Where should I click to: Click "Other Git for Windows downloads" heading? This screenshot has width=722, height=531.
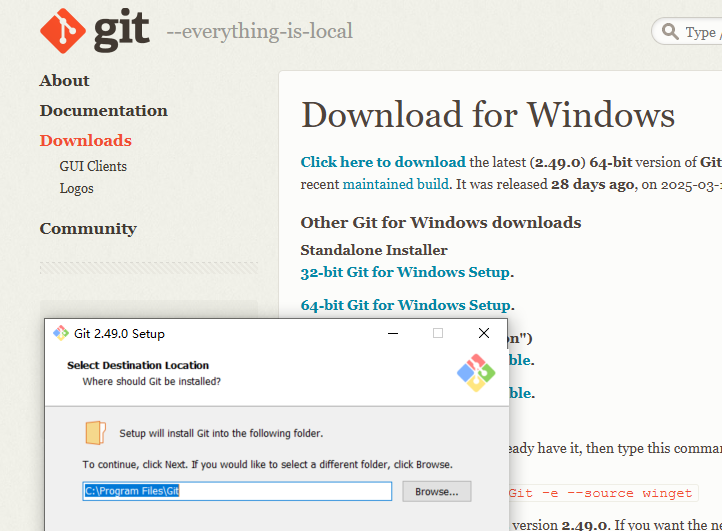(441, 222)
